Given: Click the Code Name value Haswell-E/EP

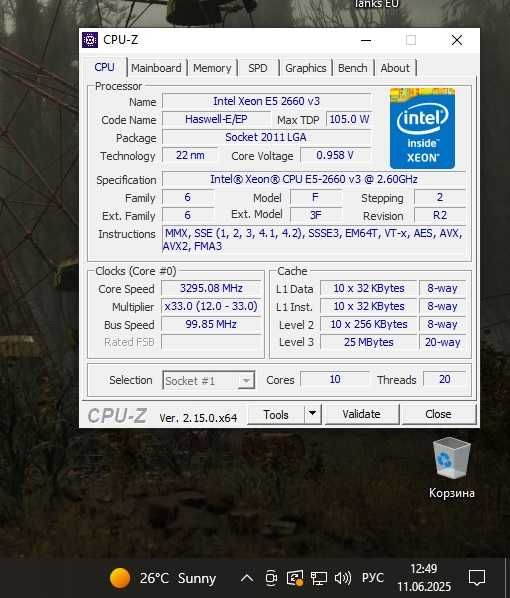Looking at the screenshot, I should pos(216,119).
